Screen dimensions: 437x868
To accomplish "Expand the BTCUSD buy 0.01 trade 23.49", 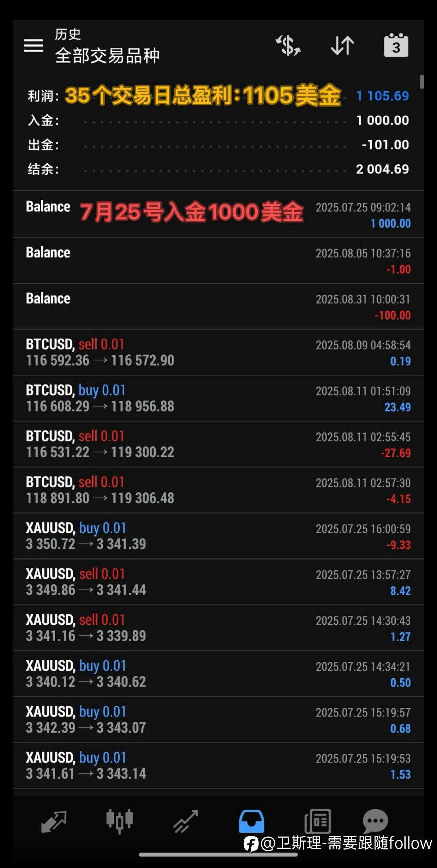I will [x=218, y=398].
